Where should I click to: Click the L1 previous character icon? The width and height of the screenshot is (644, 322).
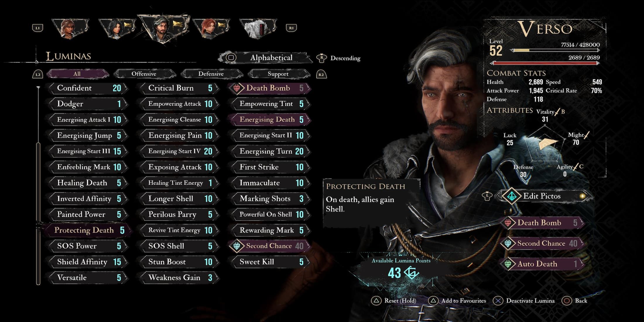pos(37,28)
